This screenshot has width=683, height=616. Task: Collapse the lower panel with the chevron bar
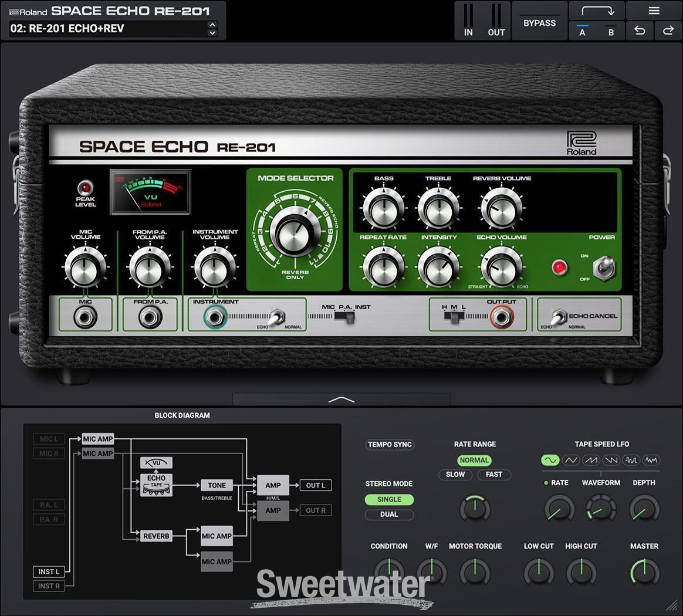(x=341, y=400)
